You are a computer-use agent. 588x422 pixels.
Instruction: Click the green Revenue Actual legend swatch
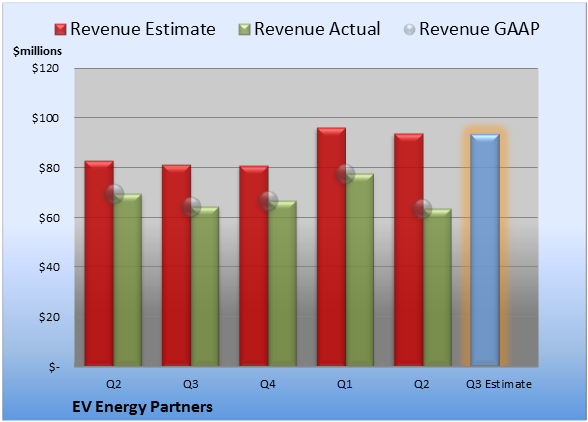pyautogui.click(x=244, y=30)
